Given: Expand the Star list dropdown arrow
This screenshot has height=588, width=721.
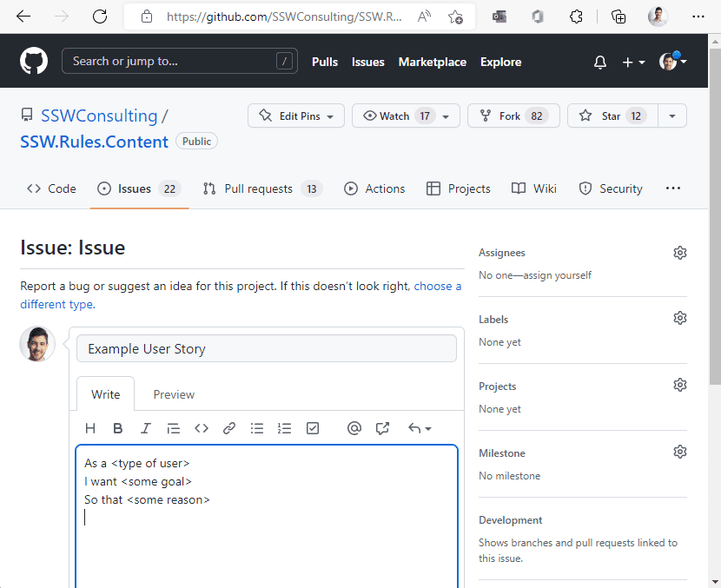Looking at the screenshot, I should click(672, 116).
